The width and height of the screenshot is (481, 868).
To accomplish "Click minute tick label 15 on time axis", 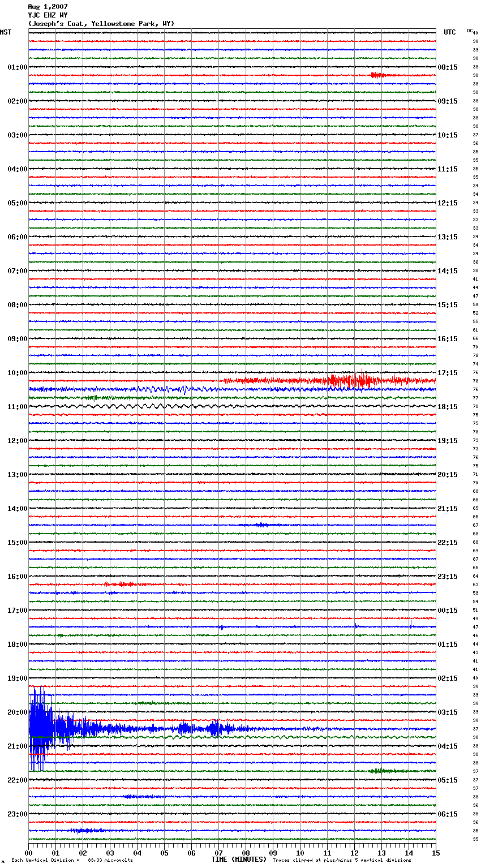I will 436,853.
